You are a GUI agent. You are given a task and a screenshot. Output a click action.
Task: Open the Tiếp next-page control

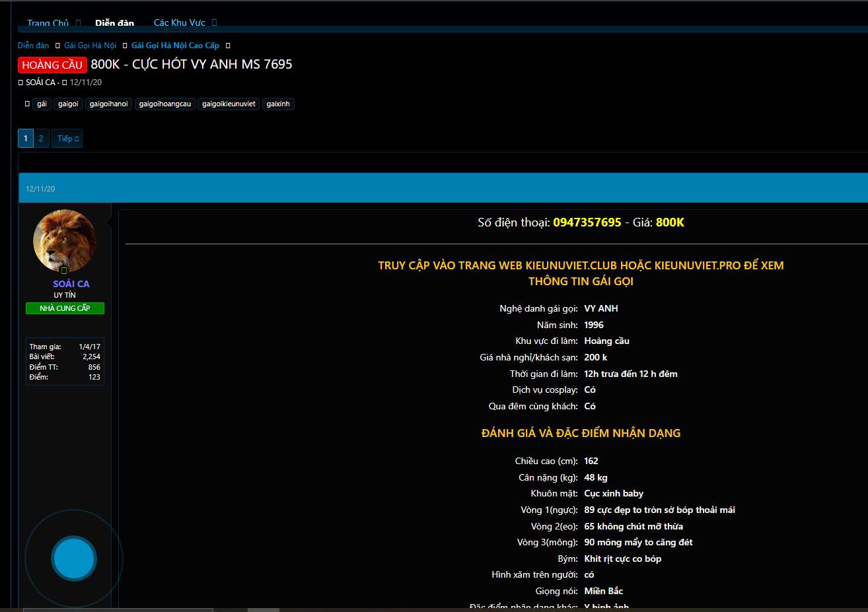pos(67,139)
